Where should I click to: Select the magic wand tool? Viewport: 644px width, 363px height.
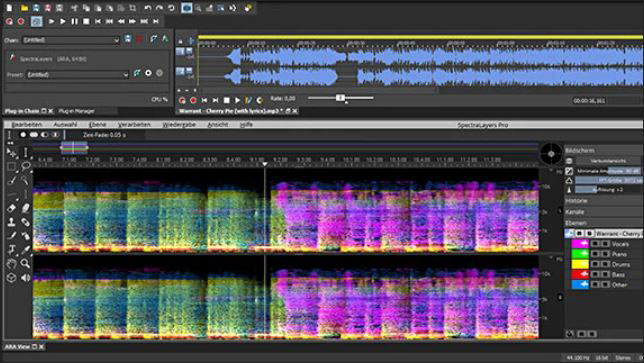pyautogui.click(x=25, y=180)
